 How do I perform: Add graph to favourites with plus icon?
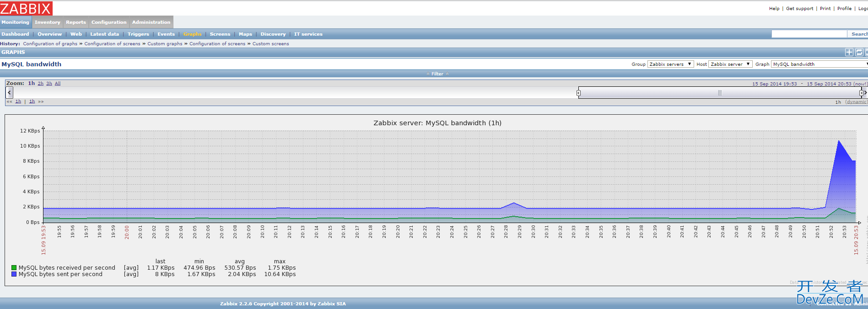pyautogui.click(x=849, y=52)
